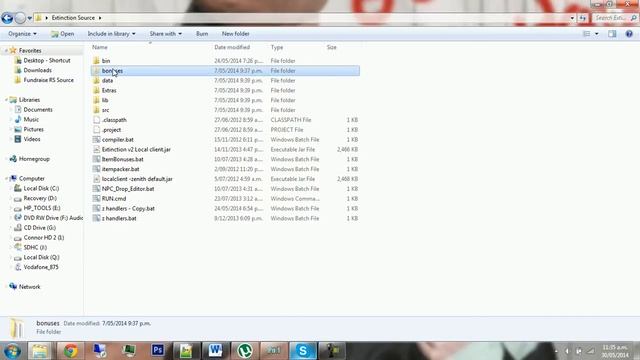Open the address bar history dropdown
Image resolution: width=640 pixels, height=360 pixels.
pyautogui.click(x=572, y=18)
